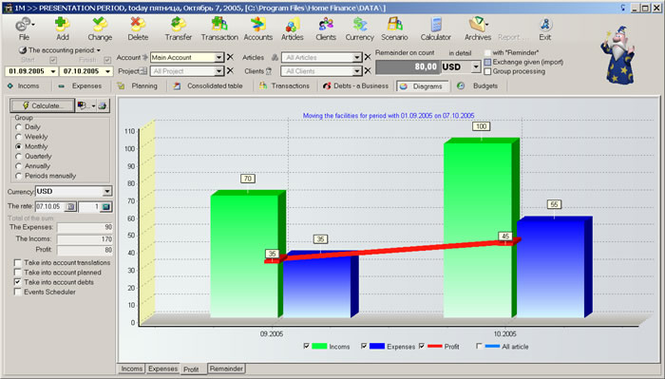
Task: Click the print icon beside Calculate
Action: pos(103,106)
